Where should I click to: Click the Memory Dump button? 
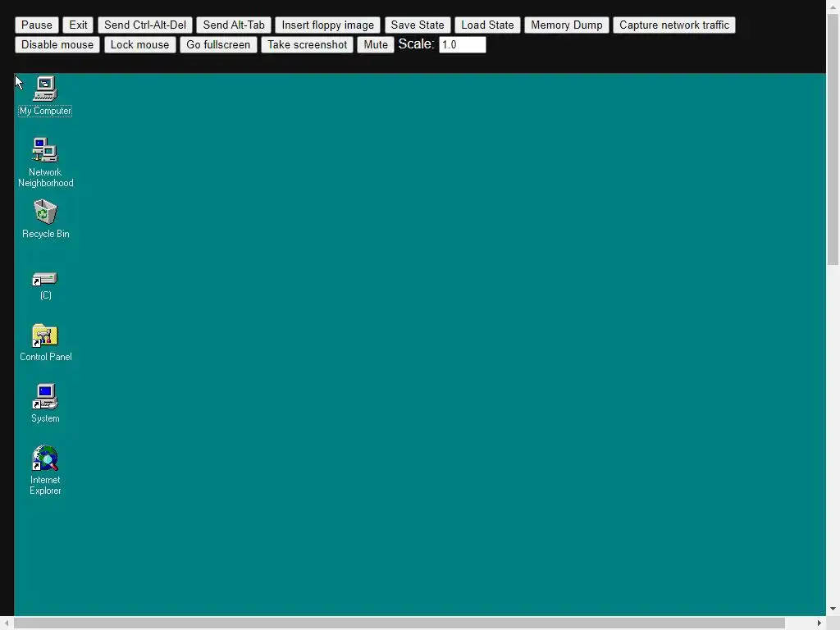point(567,25)
